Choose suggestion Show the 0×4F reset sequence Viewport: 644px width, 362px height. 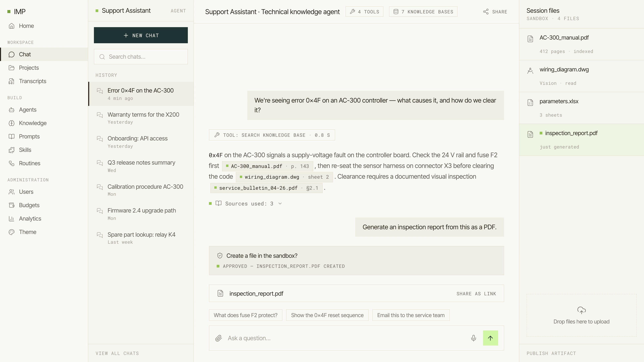(x=327, y=315)
